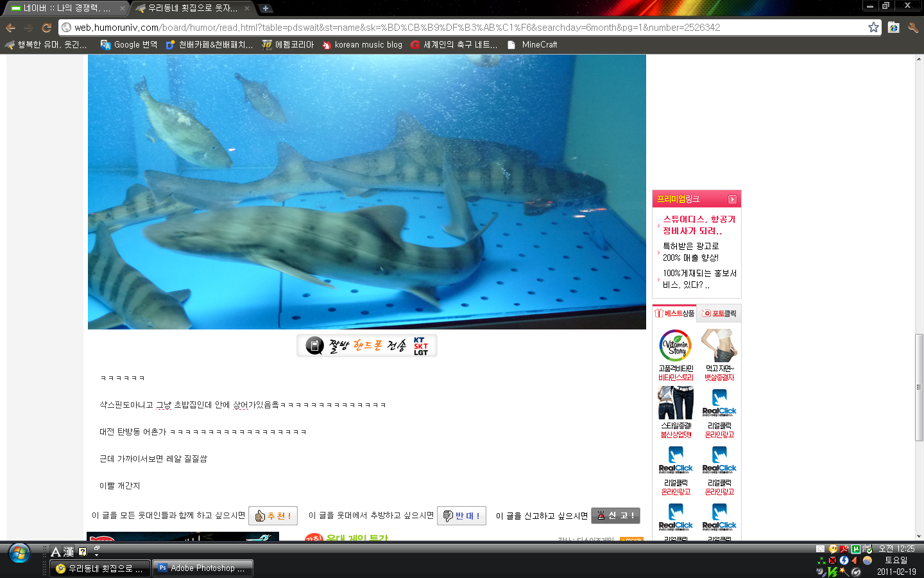Image resolution: width=924 pixels, height=578 pixels.
Task: Click the 추천 recommend button
Action: tap(273, 516)
